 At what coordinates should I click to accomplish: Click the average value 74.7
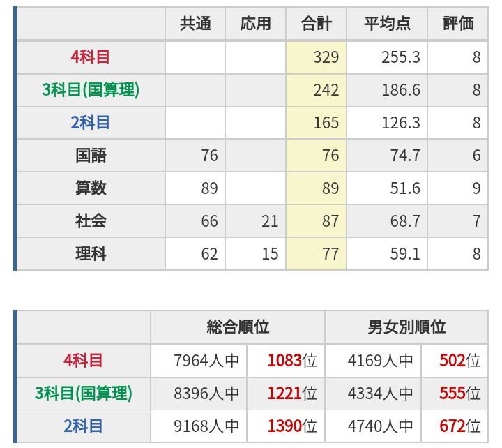405,156
